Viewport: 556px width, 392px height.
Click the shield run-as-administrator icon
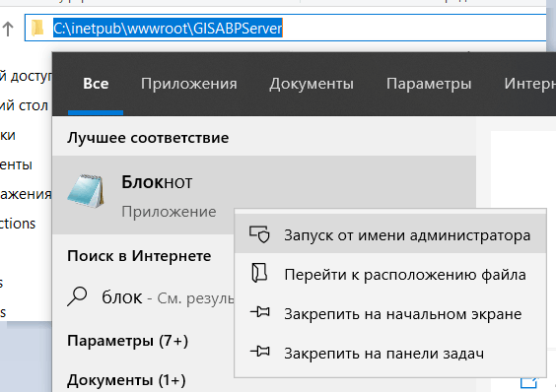(260, 234)
